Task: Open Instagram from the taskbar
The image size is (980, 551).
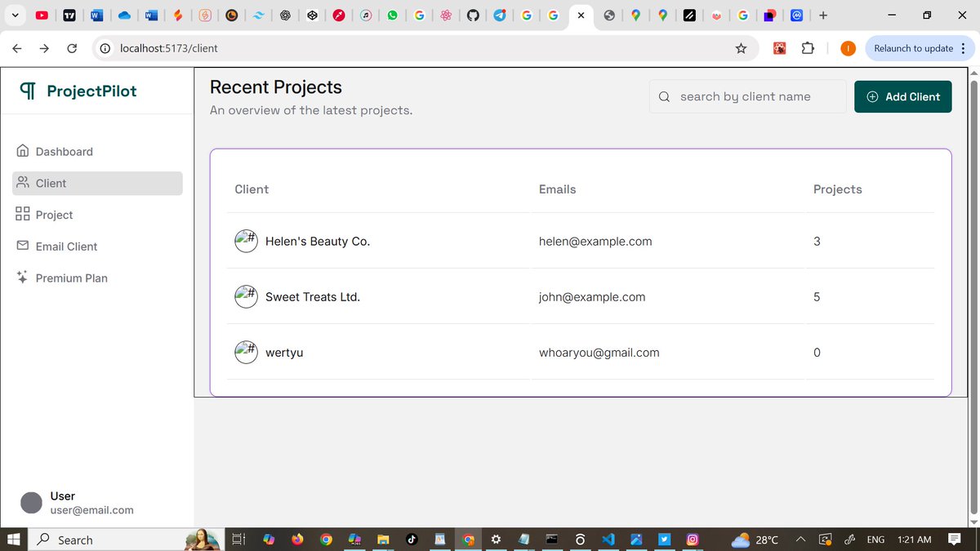Action: click(x=692, y=540)
